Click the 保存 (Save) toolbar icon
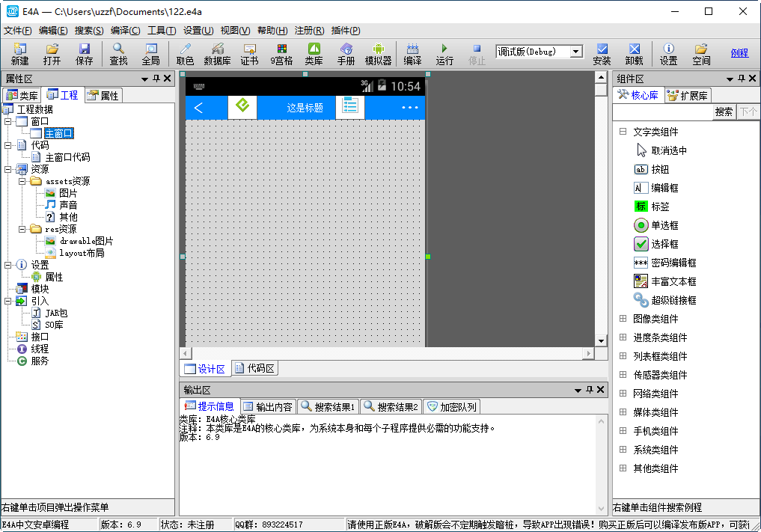761x532 pixels. pos(84,53)
